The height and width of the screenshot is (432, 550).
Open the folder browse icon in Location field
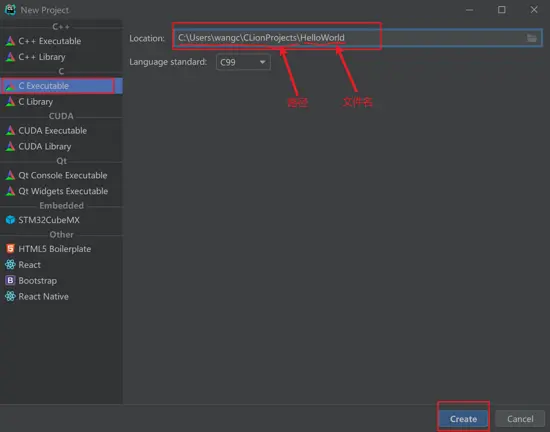pos(531,38)
